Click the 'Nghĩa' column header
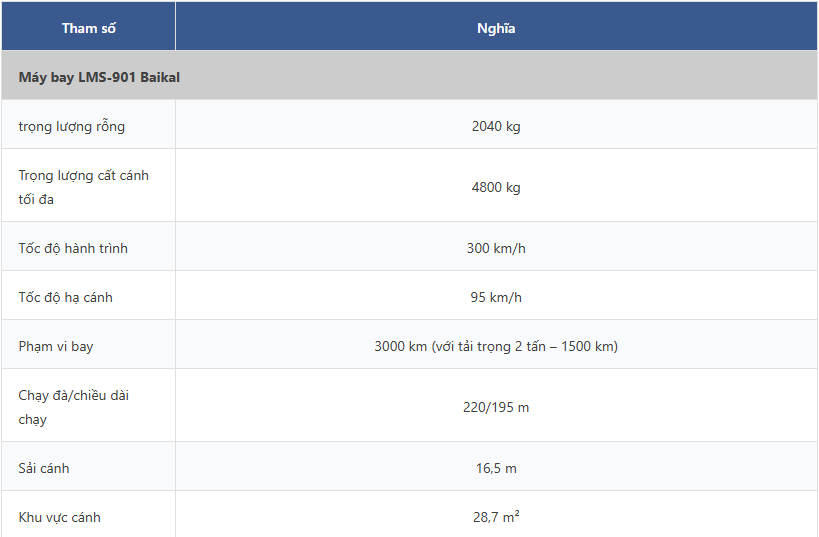Image resolution: width=819 pixels, height=537 pixels. tap(496, 28)
